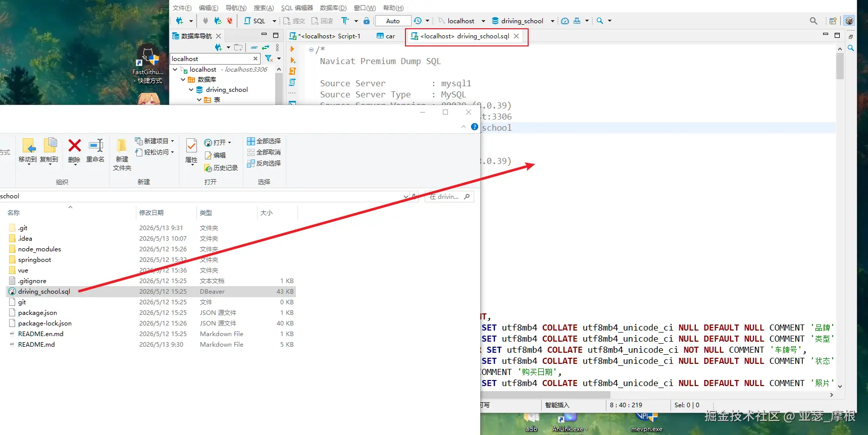This screenshot has height=435, width=868.
Task: Click the blue lock icon in toolbar
Action: click(367, 21)
